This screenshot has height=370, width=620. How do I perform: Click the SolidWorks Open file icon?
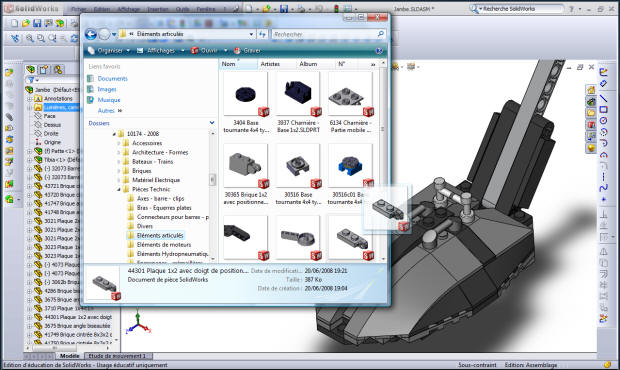coord(26,24)
